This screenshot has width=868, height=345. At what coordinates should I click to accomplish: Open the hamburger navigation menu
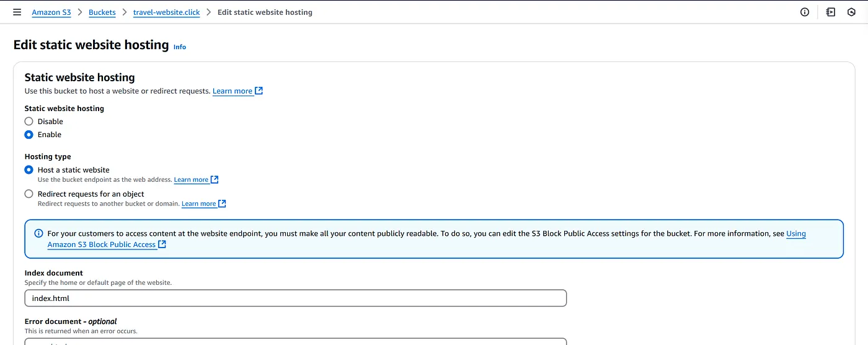coord(17,12)
